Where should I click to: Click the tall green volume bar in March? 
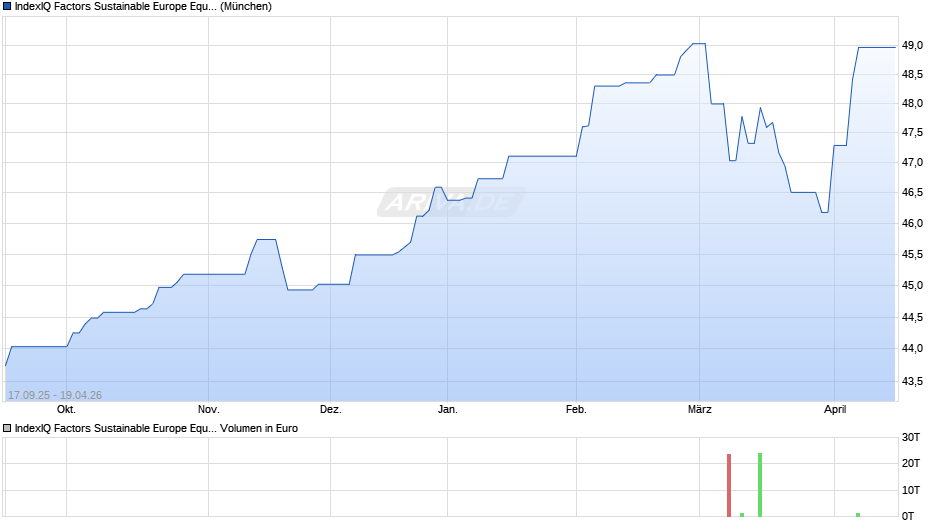[x=760, y=485]
